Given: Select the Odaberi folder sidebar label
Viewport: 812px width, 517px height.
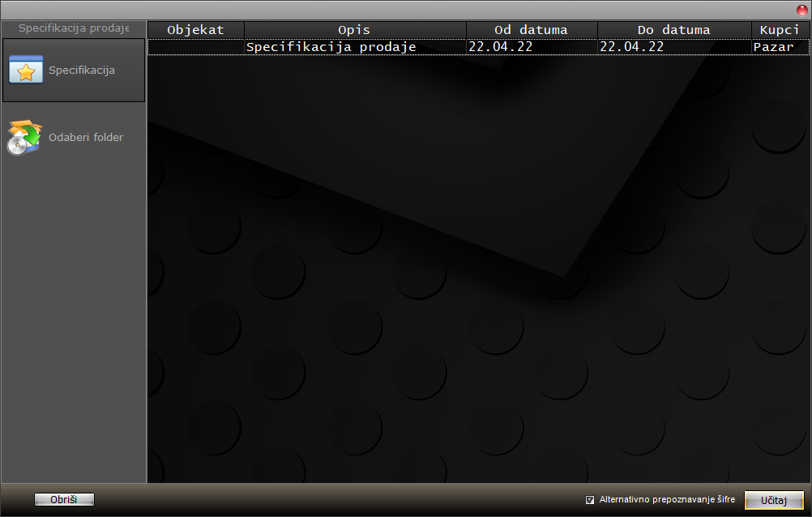Looking at the screenshot, I should [x=86, y=137].
